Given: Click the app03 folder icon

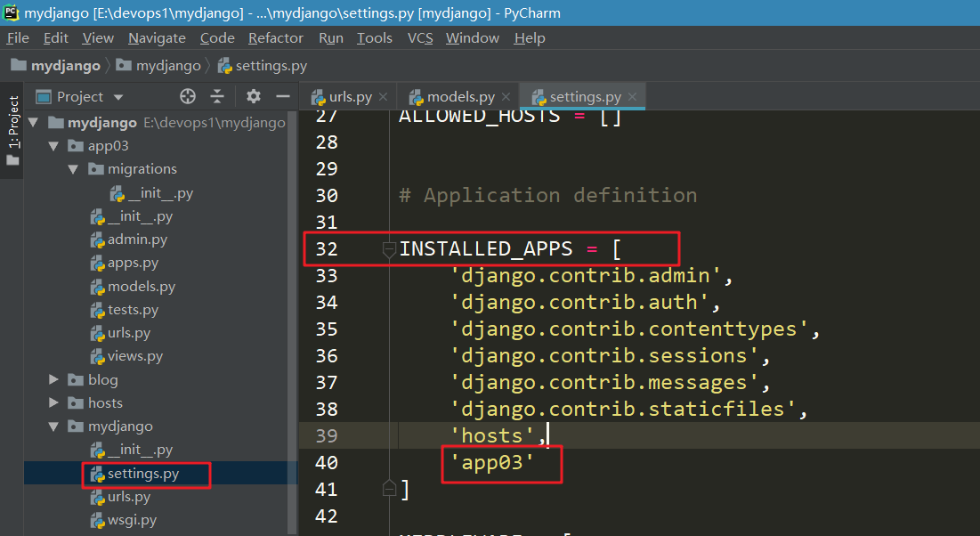Looking at the screenshot, I should (x=76, y=146).
